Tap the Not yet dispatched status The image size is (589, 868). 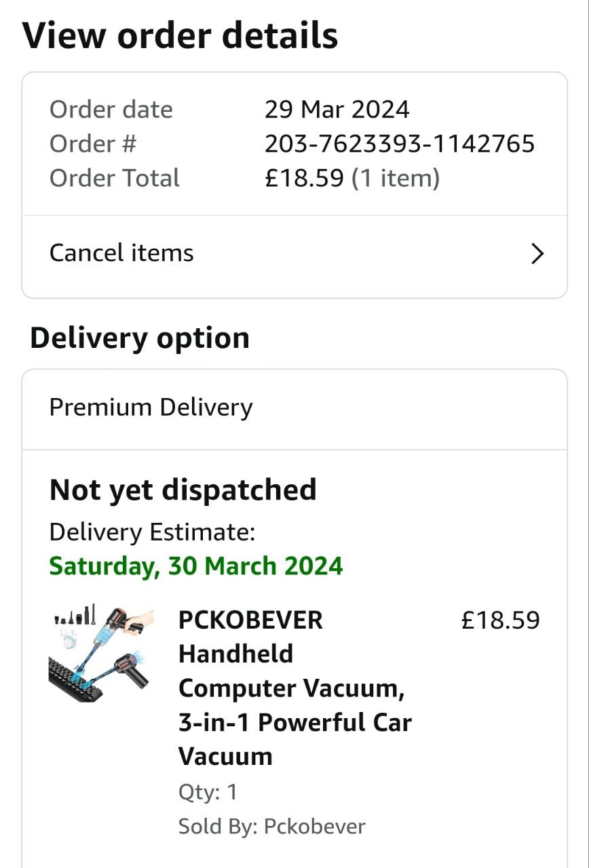click(x=183, y=490)
